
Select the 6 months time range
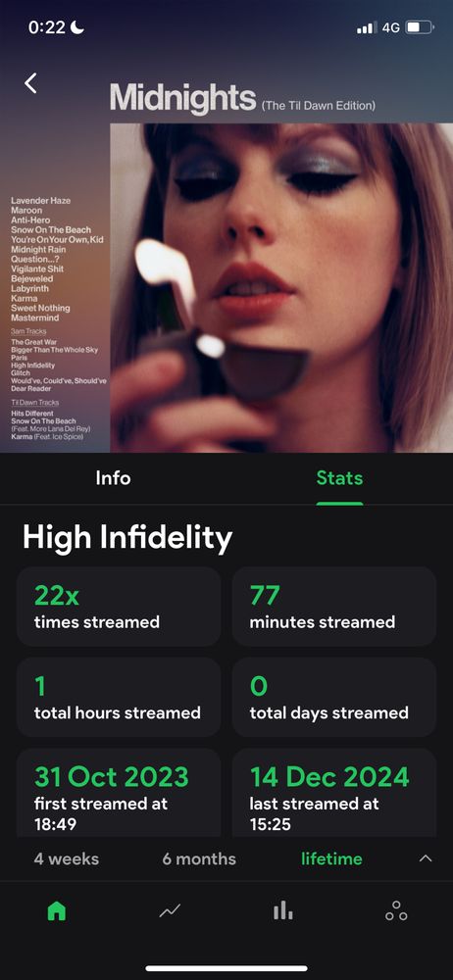point(199,858)
